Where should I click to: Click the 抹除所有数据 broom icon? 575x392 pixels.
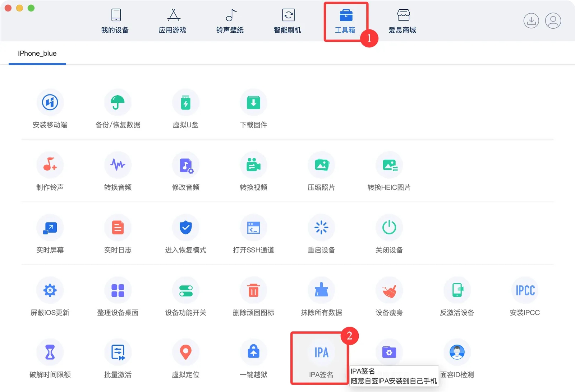pos(321,290)
